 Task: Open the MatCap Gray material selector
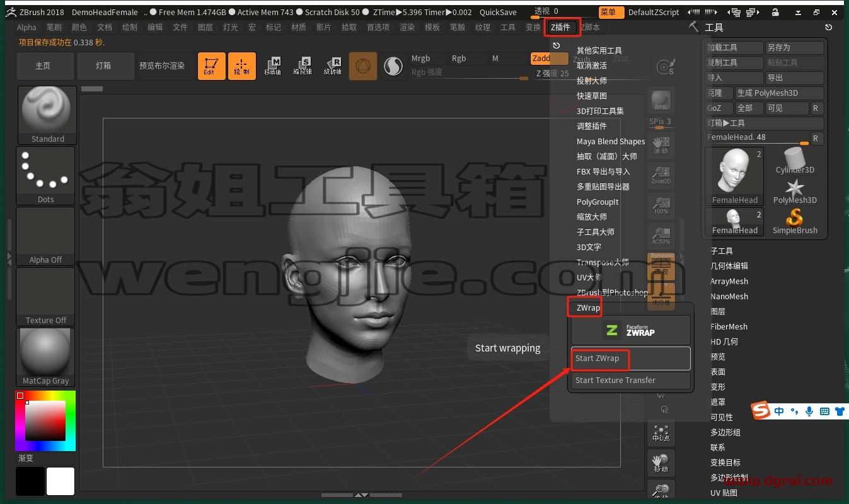click(46, 357)
